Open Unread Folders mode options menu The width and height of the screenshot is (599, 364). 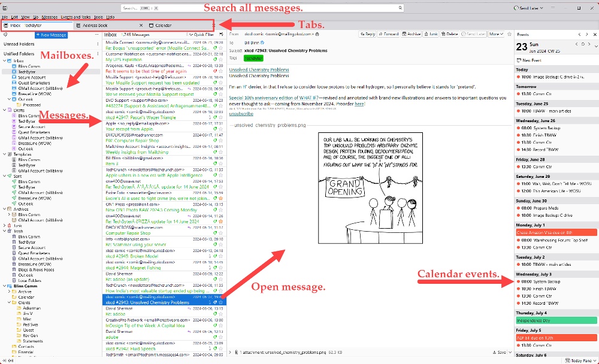point(98,44)
